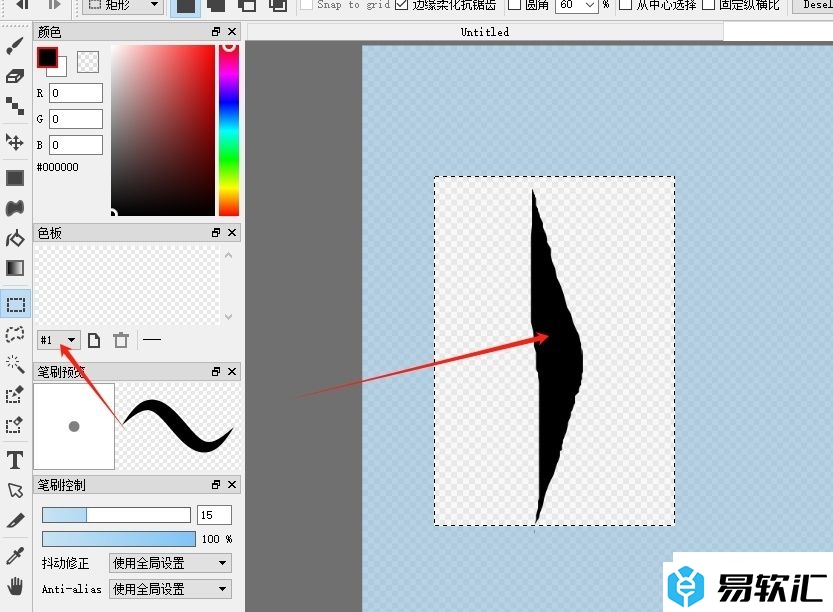Select the Lasso selection tool

[x=15, y=334]
